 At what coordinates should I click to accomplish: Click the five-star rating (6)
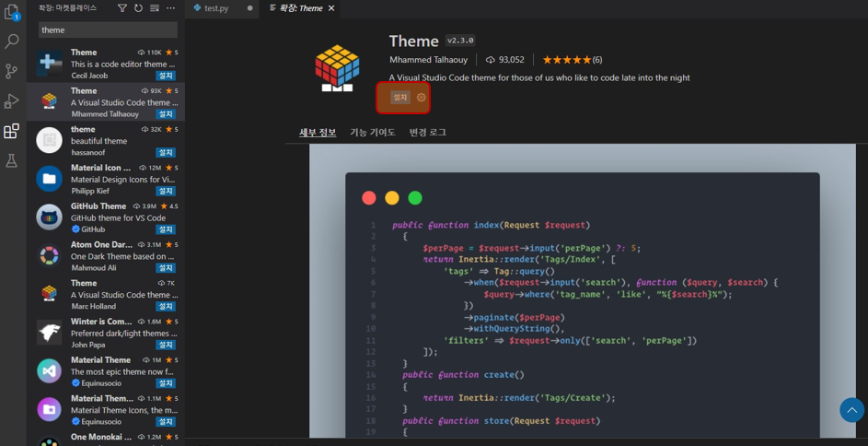tap(573, 60)
